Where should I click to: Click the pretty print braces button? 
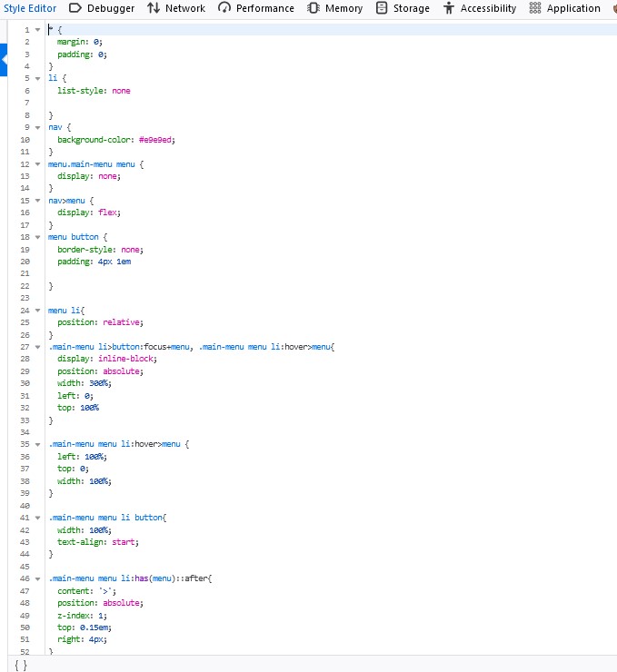click(21, 665)
